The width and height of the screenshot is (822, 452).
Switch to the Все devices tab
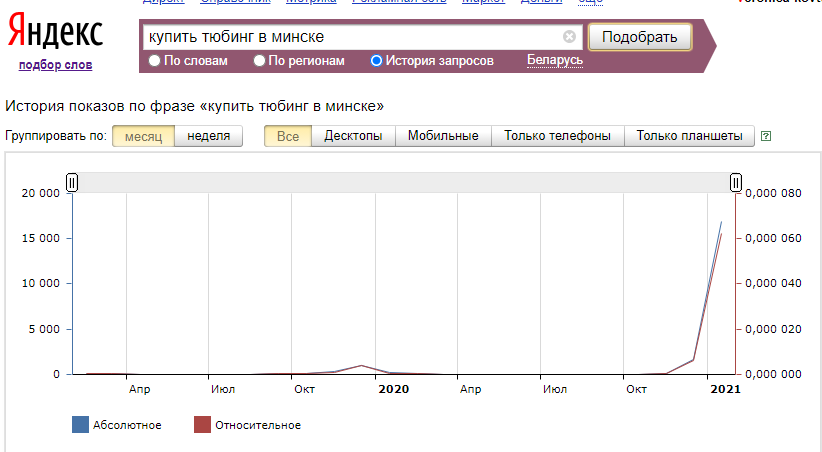point(288,136)
